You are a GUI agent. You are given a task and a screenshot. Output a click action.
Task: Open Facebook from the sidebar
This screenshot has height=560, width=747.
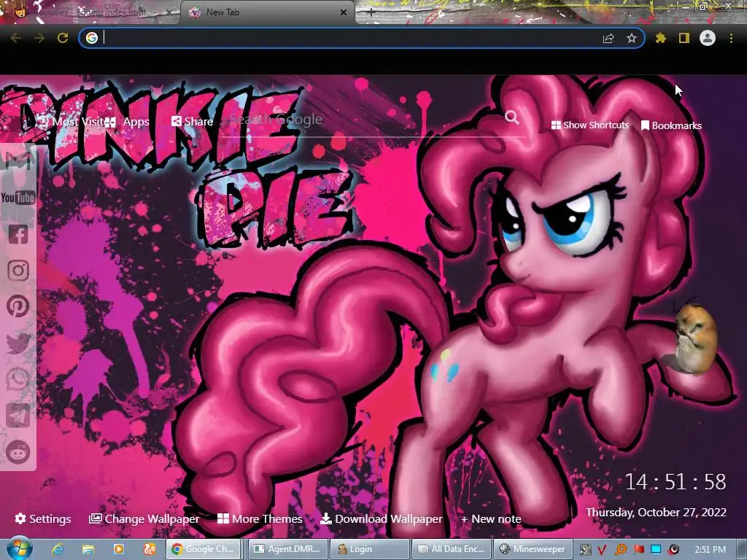coord(18,234)
